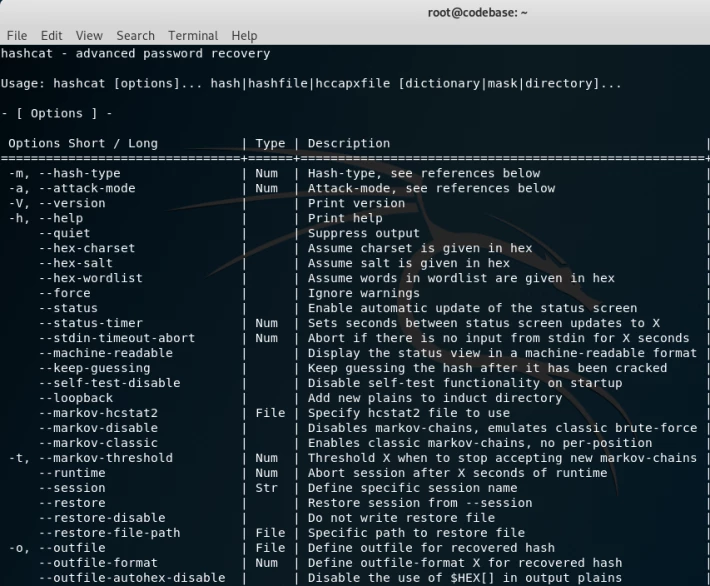Click the description 'Print help'
Viewport: 710px width, 586px height.
click(x=345, y=218)
